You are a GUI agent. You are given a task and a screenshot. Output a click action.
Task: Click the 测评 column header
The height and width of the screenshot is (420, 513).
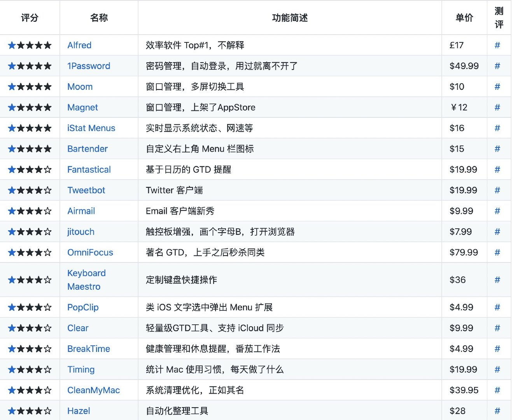[499, 17]
